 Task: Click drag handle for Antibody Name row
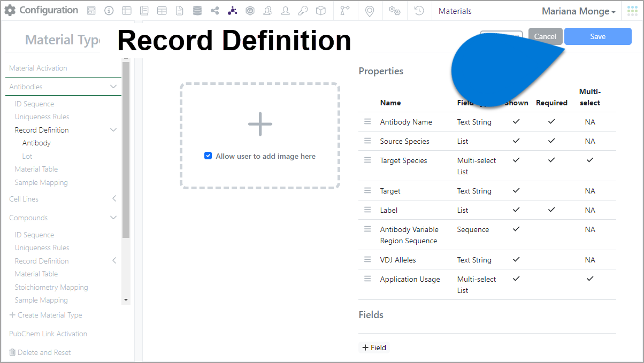coord(367,122)
